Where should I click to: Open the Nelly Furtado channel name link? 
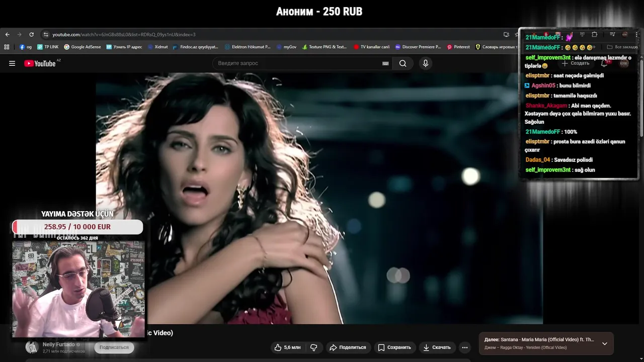tap(59, 344)
